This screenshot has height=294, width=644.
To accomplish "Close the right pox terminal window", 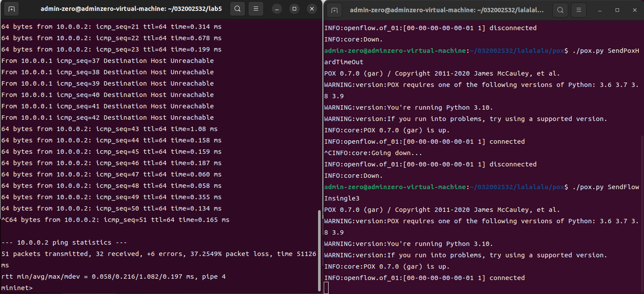I will (634, 9).
